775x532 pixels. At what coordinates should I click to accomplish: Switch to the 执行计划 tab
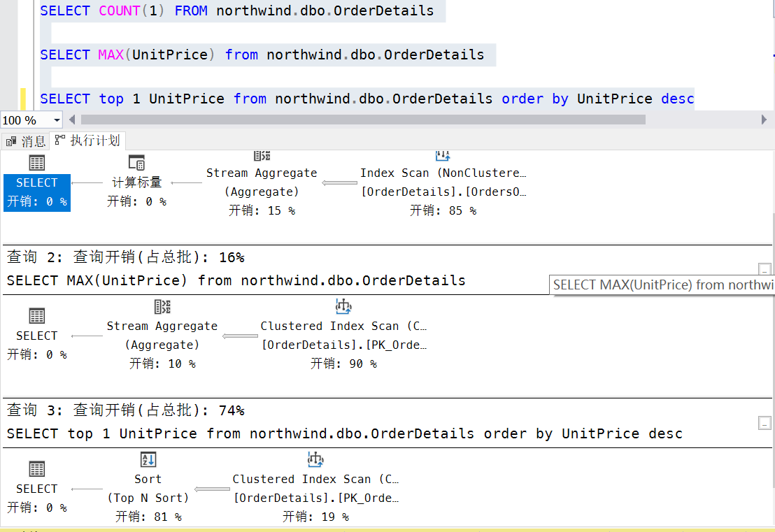(x=87, y=141)
